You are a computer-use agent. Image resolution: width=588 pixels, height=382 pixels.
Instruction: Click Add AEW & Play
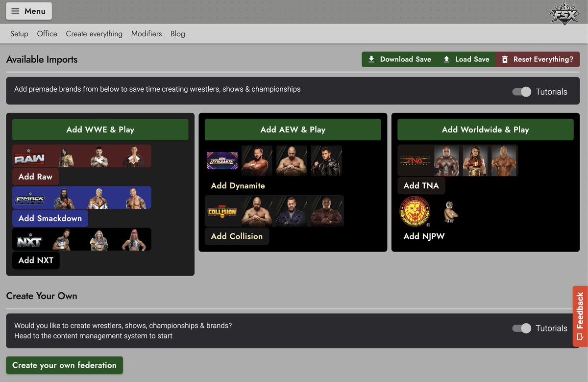click(x=293, y=130)
